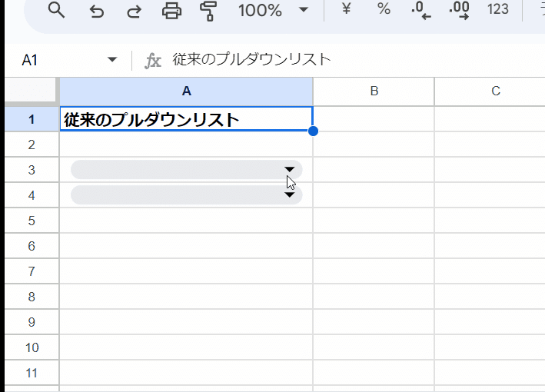Screen dimensions: 545x392
Task: Select row 7 header
Action: coord(32,271)
